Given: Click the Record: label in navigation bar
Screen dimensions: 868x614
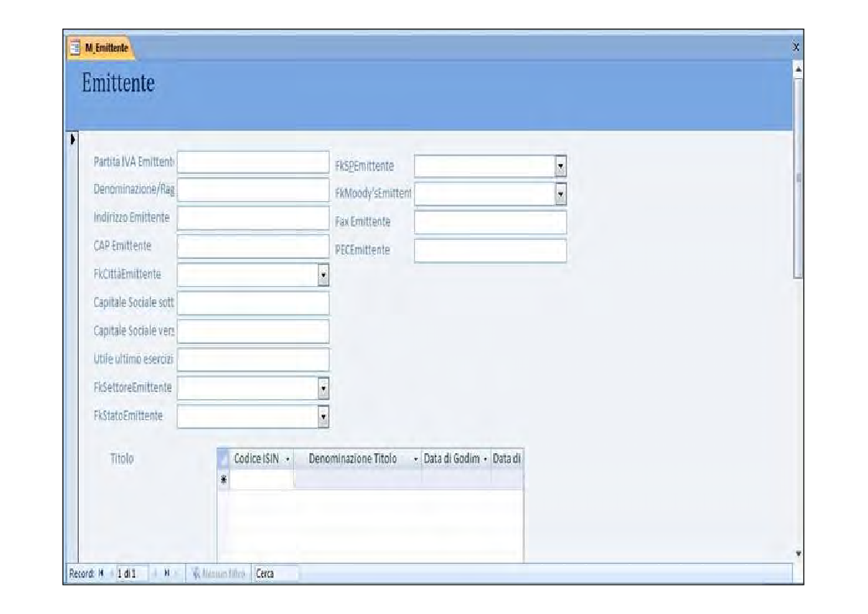Looking at the screenshot, I should (82, 574).
